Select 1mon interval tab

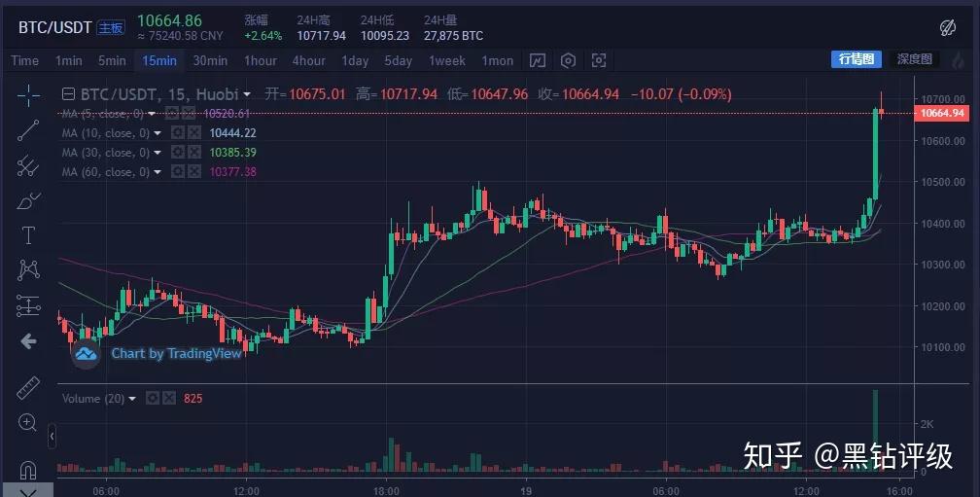498,60
